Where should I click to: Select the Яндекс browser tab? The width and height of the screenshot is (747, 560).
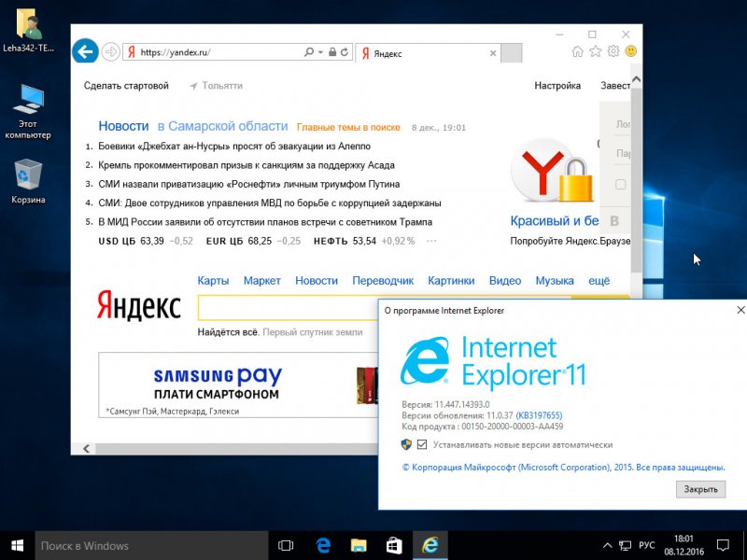(427, 53)
